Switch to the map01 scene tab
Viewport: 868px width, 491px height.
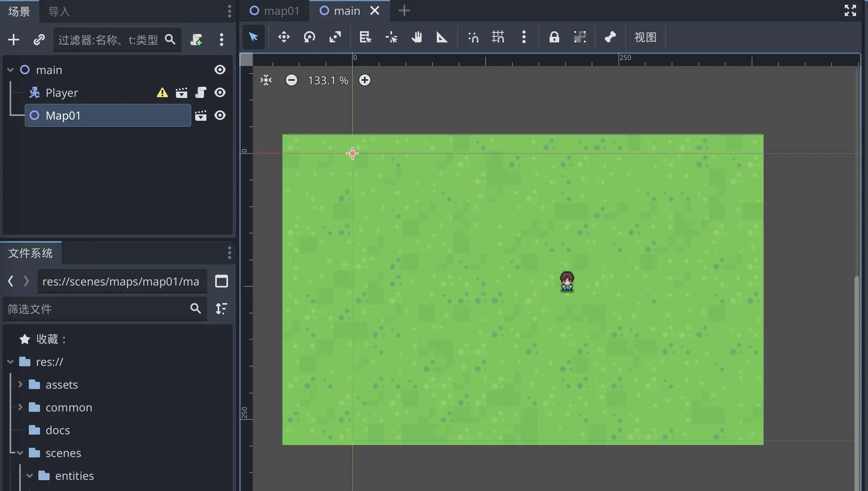coord(274,11)
